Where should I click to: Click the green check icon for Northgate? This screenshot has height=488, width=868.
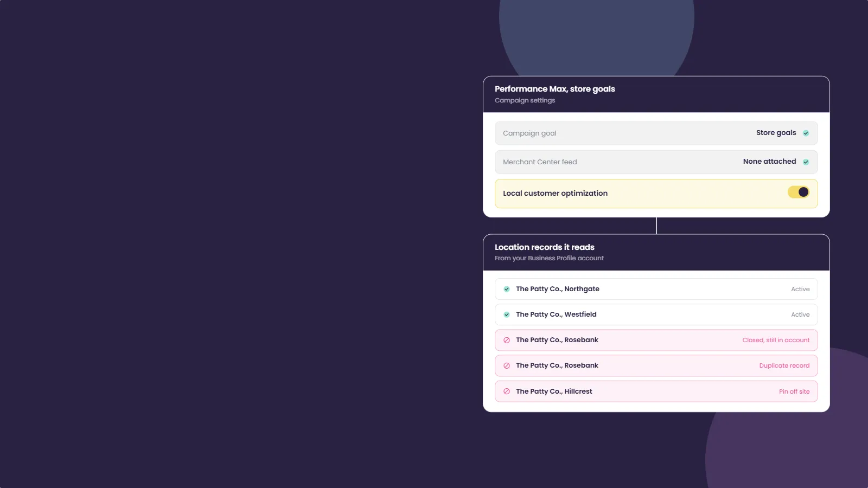[x=507, y=289]
